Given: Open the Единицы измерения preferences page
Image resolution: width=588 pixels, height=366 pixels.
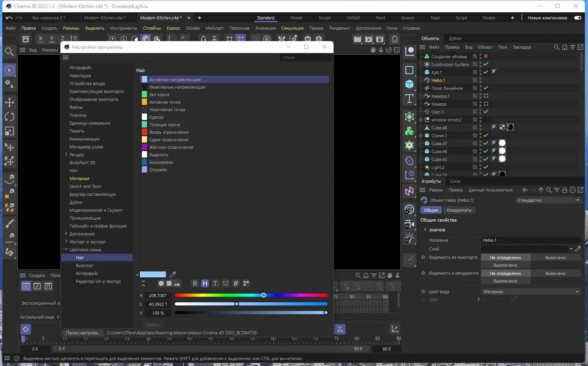Looking at the screenshot, I should tap(90, 123).
